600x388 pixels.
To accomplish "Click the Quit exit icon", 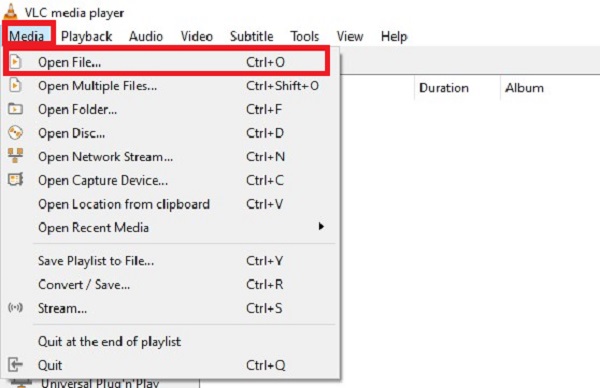I will (15, 364).
